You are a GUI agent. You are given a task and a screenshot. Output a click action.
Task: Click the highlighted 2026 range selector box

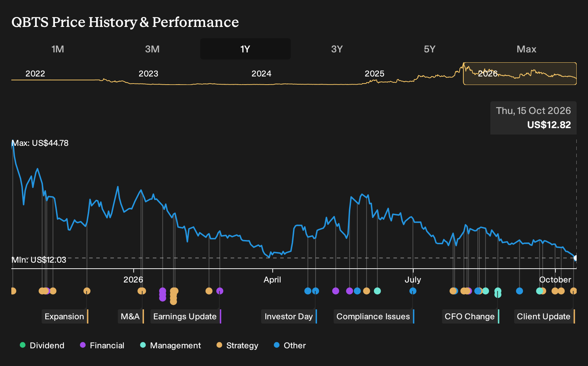[520, 74]
